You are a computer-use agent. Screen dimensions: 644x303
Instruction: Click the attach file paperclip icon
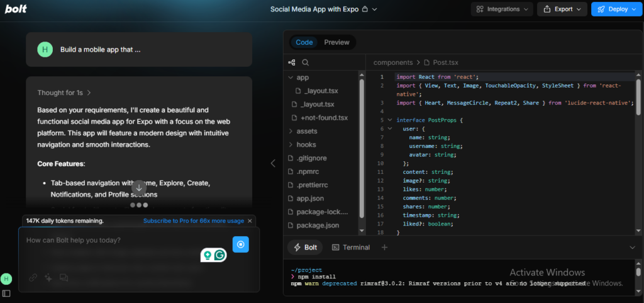click(33, 277)
